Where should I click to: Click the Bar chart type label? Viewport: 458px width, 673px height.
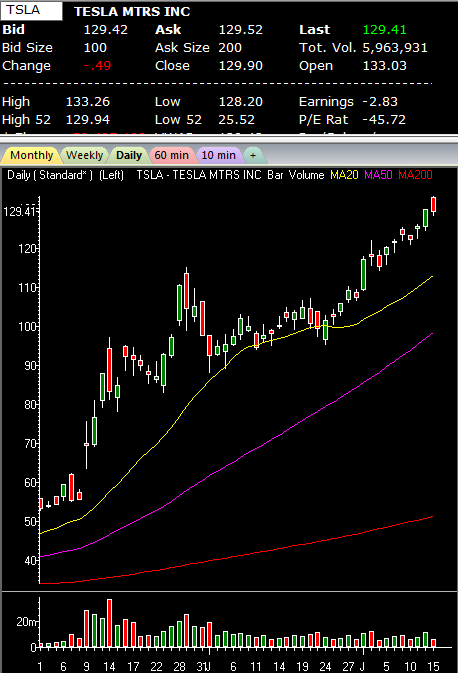[275, 175]
